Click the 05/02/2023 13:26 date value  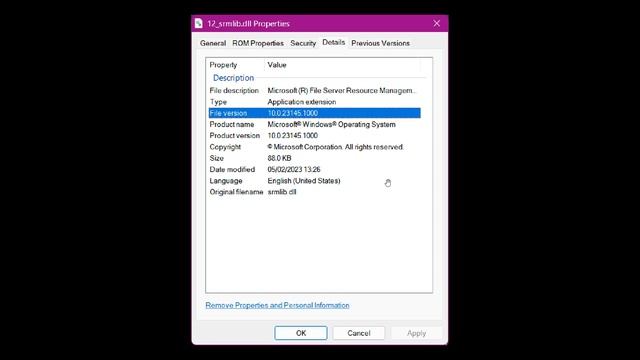pos(294,169)
